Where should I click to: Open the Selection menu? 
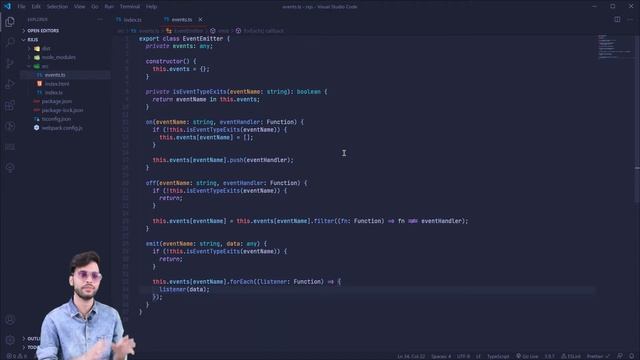point(57,7)
